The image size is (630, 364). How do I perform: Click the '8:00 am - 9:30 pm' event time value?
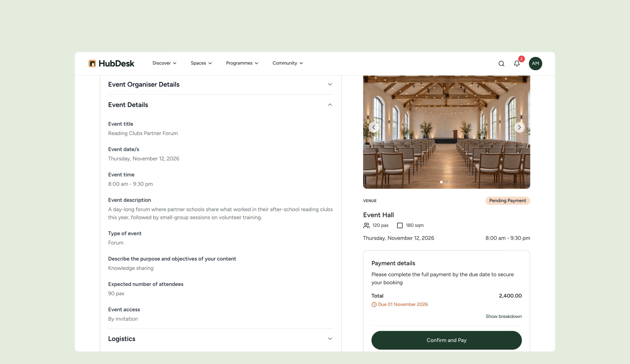click(130, 184)
